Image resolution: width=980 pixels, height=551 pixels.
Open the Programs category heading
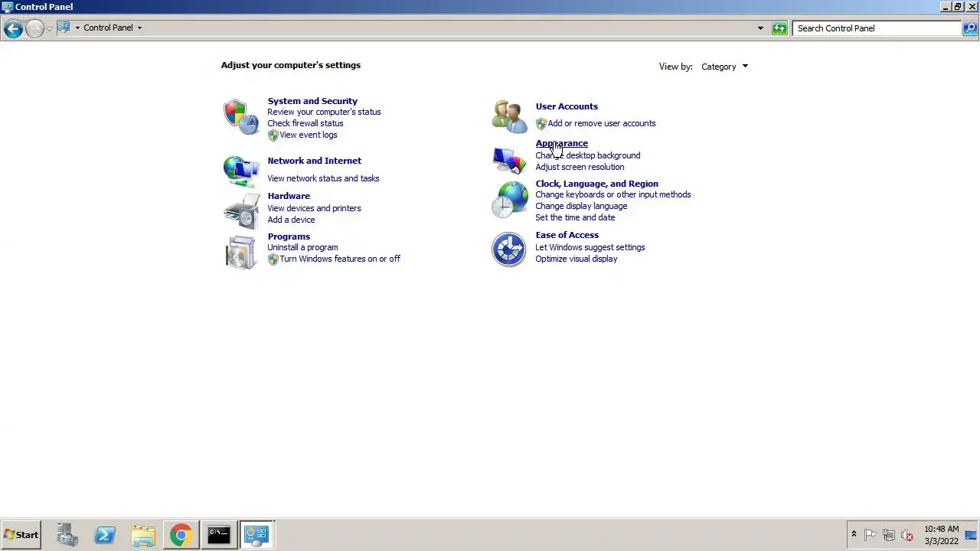click(289, 236)
